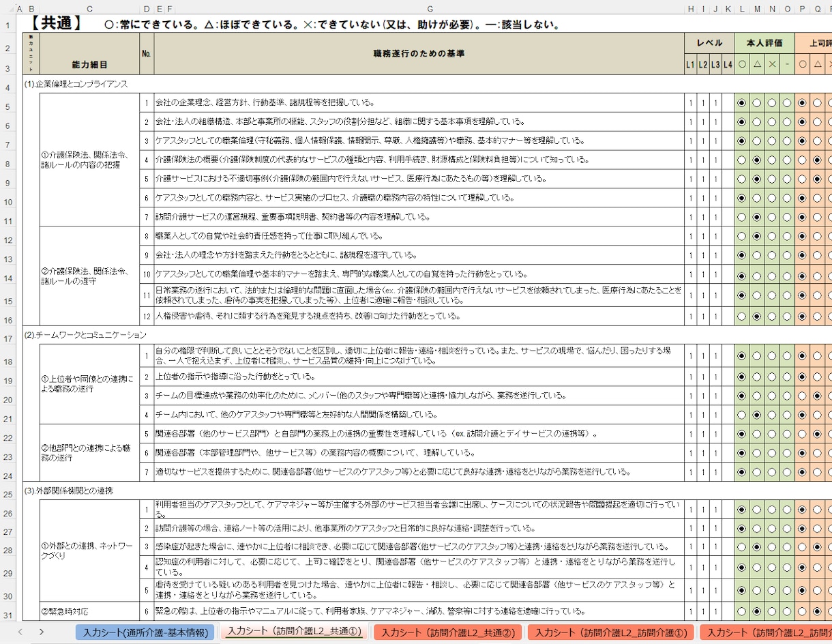Click the No. column header cell
This screenshot has height=644, width=832.
pos(147,53)
